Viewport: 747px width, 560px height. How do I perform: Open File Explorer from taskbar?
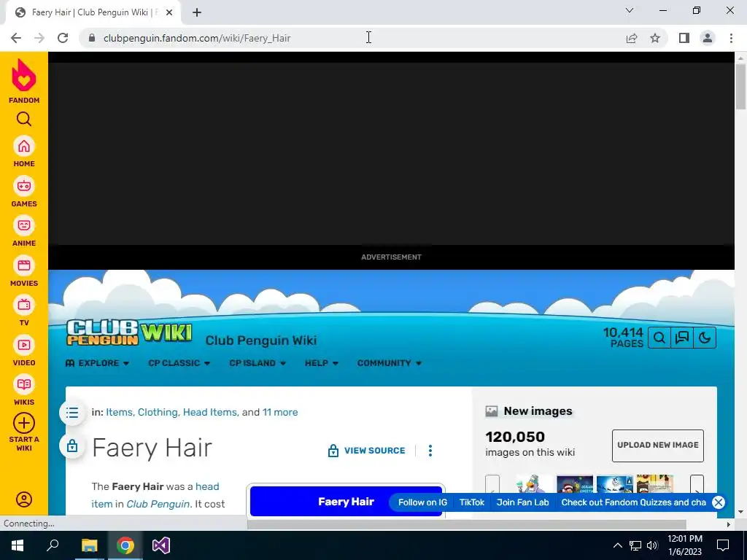(x=89, y=545)
